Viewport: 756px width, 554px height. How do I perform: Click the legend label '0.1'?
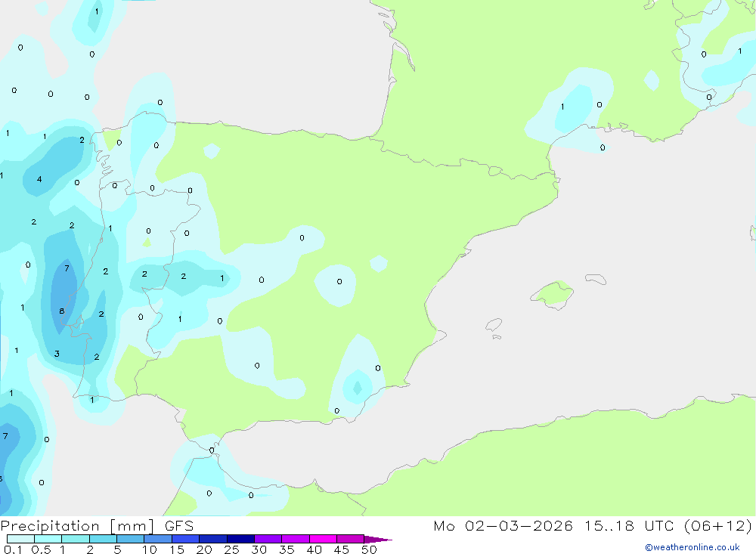coord(13,549)
